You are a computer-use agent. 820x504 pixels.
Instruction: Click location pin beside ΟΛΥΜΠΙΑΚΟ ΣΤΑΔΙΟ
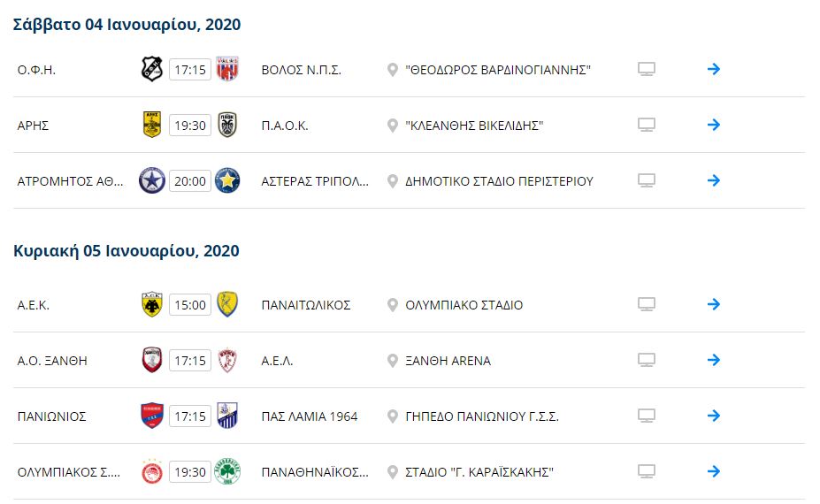tap(392, 305)
